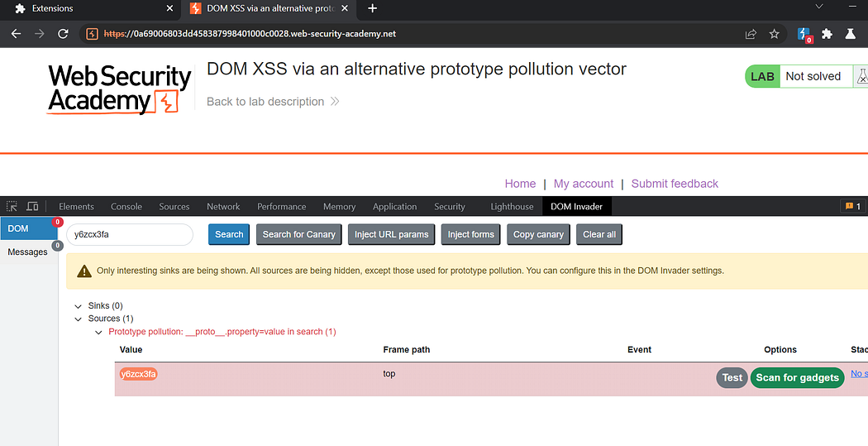Click Search for Canary button

coord(299,234)
